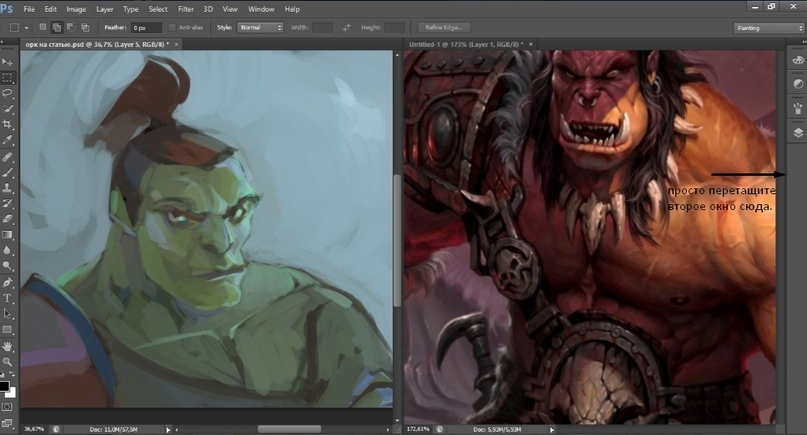Click status icon beside 36,67% zoom

pyautogui.click(x=56, y=429)
